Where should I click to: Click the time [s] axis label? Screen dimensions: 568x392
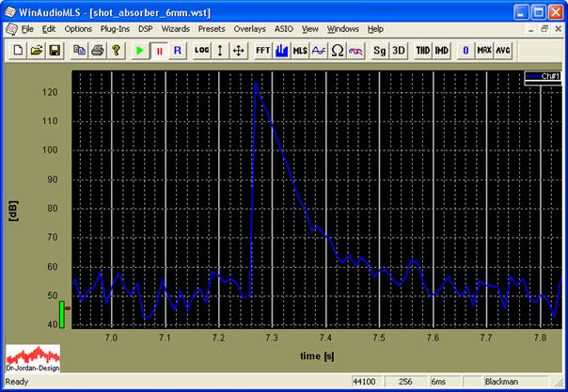point(317,356)
